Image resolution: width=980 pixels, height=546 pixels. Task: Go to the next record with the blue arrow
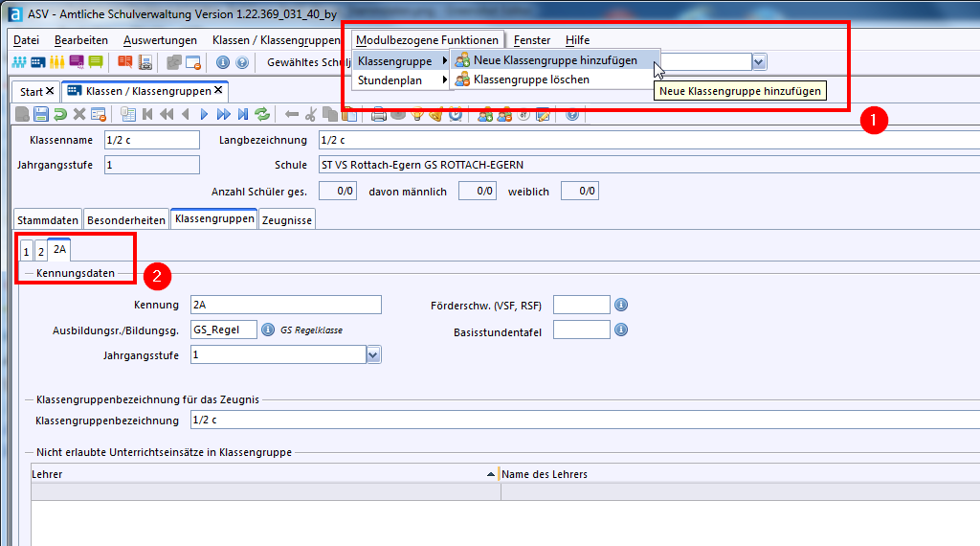coord(205,114)
